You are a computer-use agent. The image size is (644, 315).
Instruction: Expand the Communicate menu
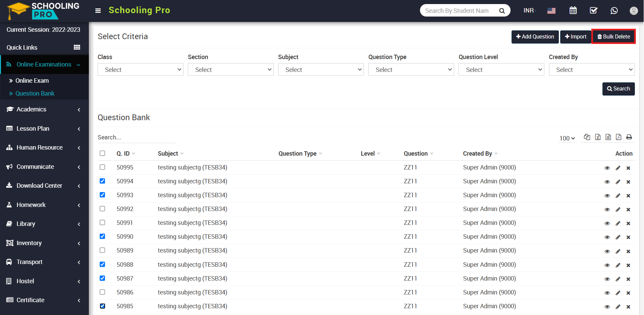click(44, 167)
